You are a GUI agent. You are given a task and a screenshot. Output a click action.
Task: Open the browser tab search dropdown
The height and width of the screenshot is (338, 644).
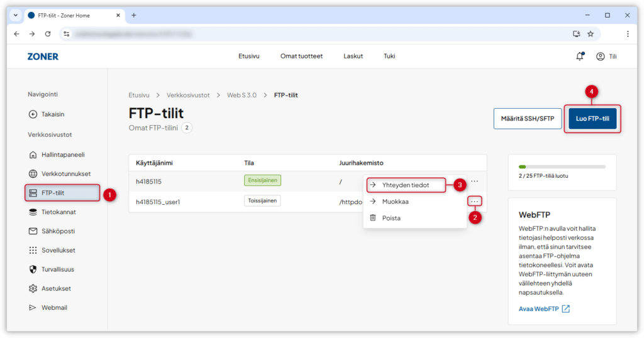coord(16,15)
